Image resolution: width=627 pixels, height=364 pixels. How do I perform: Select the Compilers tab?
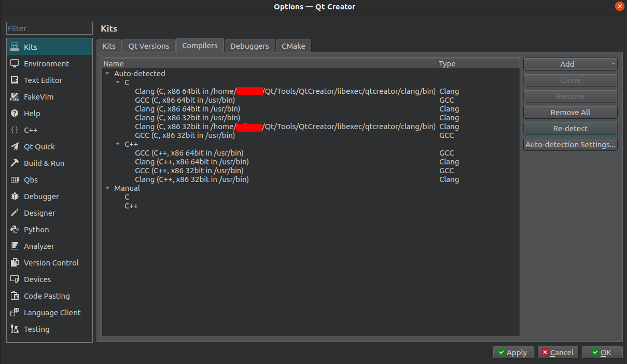click(x=200, y=46)
